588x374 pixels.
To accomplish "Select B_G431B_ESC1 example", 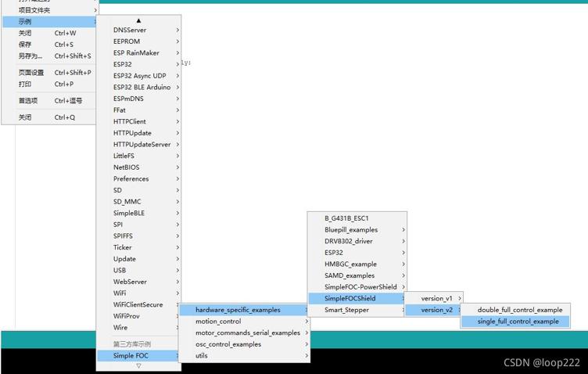I will tap(357, 218).
